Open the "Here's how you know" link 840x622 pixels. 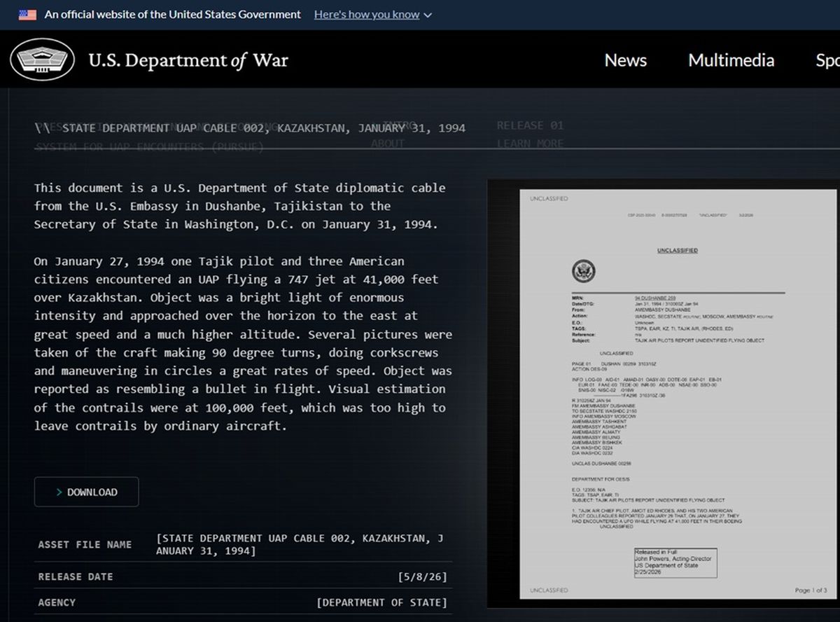click(367, 15)
